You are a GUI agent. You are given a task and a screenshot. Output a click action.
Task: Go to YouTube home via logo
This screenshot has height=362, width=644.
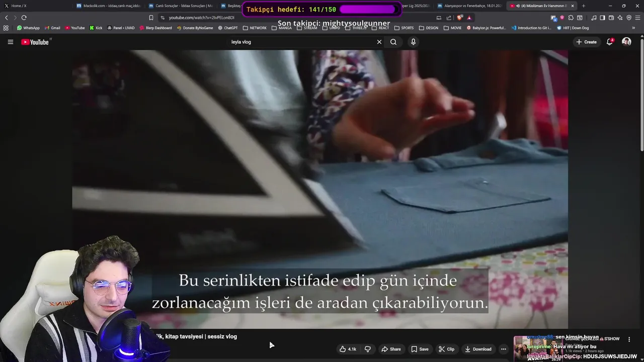tap(35, 42)
